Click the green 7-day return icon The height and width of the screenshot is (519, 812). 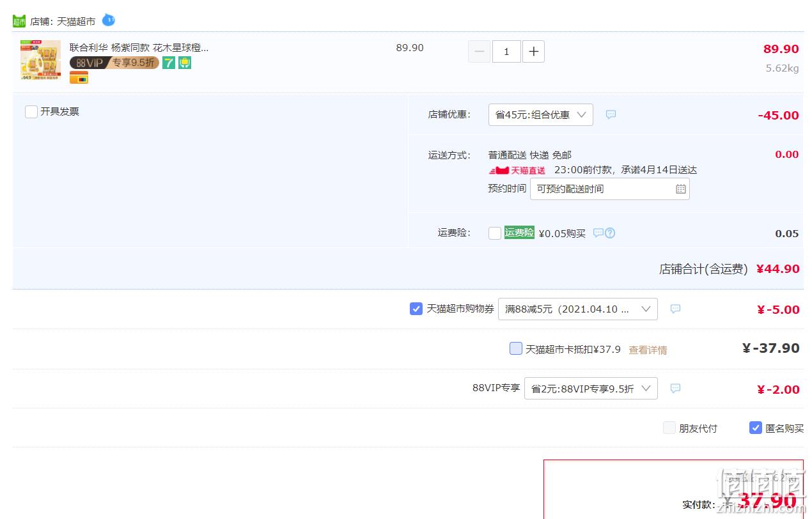pos(169,63)
